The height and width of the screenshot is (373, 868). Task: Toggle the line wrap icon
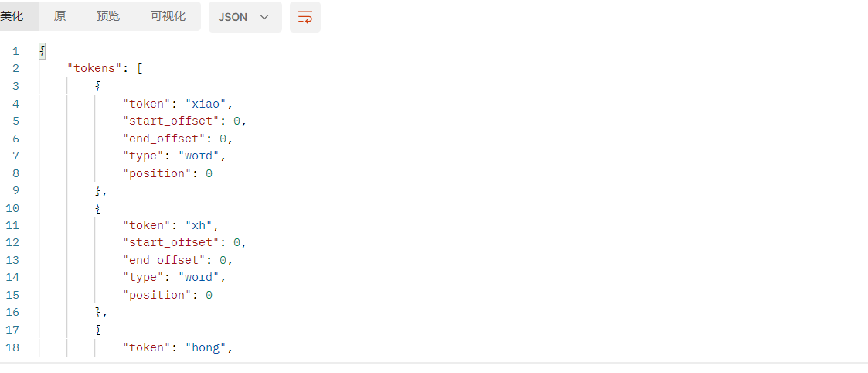point(305,16)
